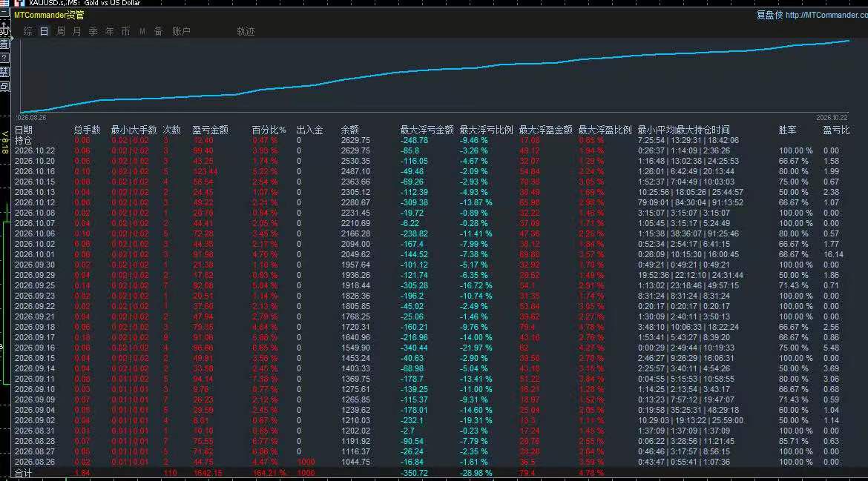The width and height of the screenshot is (868, 481).
Task: Click the 日期 column header
Action: tap(23, 130)
